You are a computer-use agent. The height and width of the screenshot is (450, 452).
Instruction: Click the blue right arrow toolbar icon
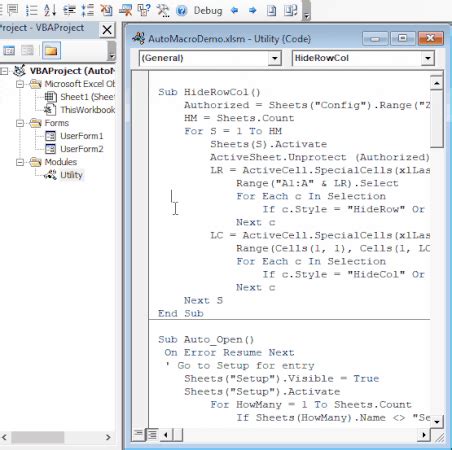point(252,11)
